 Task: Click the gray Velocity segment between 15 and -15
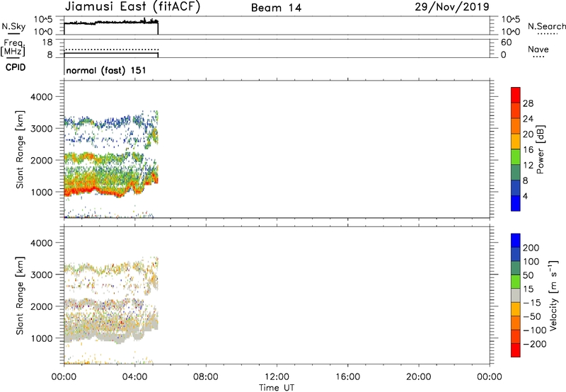[516, 295]
